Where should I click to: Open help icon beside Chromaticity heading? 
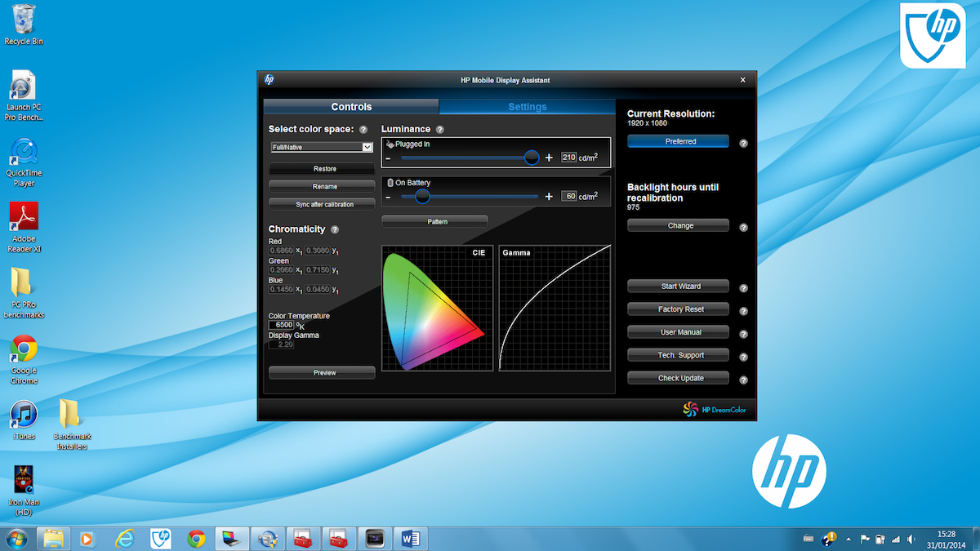[x=335, y=230]
